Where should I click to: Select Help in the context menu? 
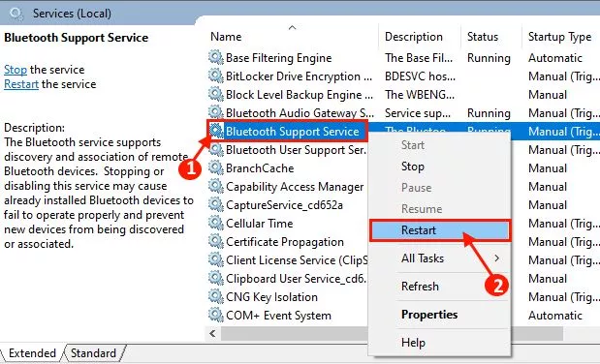pos(413,342)
